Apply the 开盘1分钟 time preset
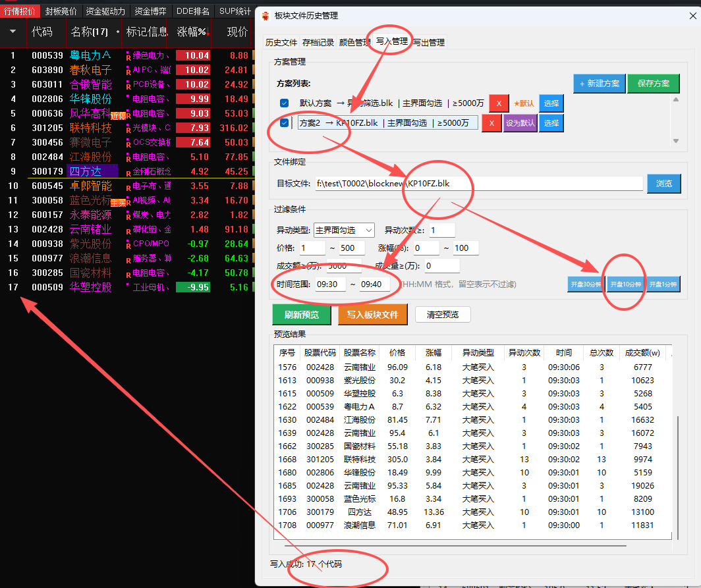The height and width of the screenshot is (588, 701). point(663,284)
